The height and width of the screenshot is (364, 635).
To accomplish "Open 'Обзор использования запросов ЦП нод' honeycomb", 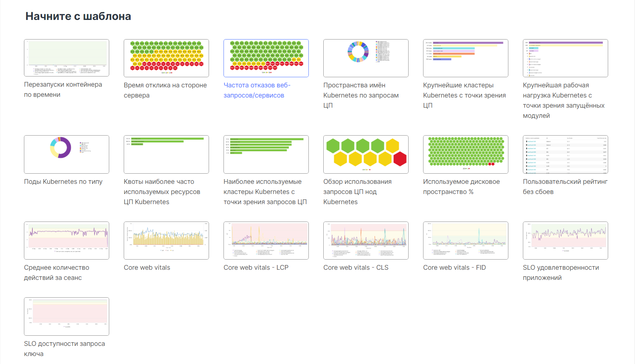I will (366, 154).
